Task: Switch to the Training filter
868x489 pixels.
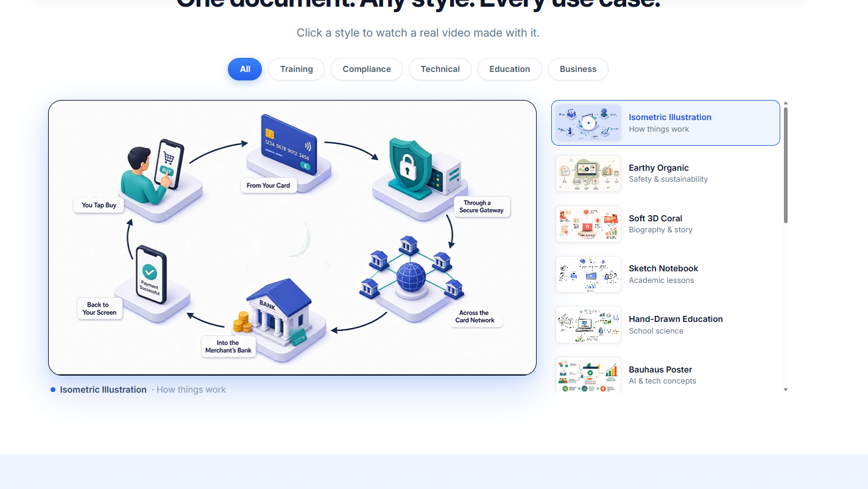Action: click(297, 70)
